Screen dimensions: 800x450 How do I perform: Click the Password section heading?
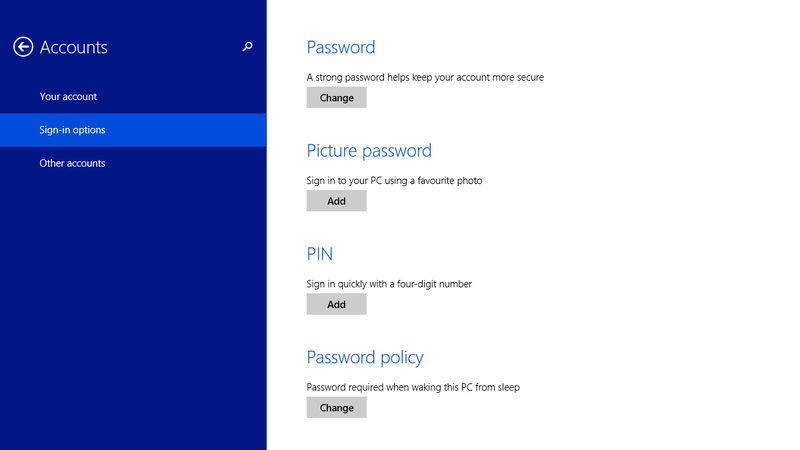(341, 47)
